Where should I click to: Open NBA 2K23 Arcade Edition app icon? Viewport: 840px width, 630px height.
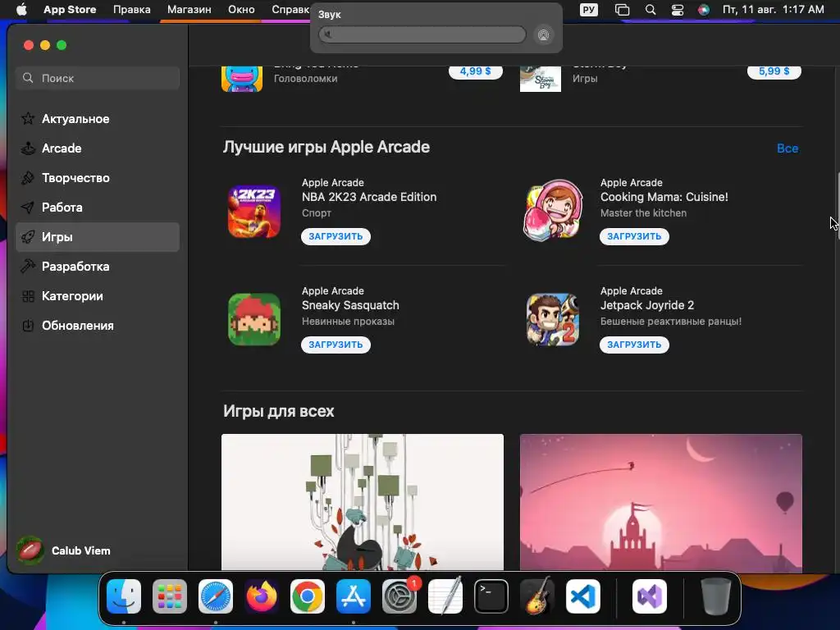pos(254,212)
